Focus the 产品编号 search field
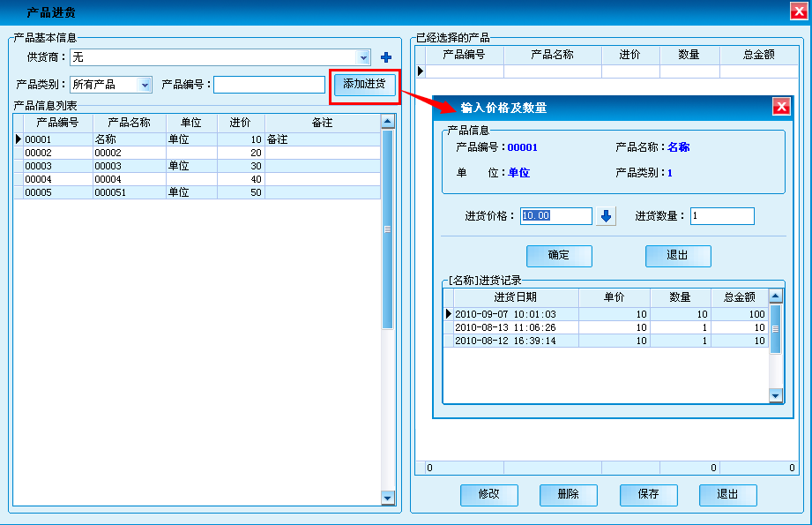Screen dimensions: 812x525 click(269, 85)
